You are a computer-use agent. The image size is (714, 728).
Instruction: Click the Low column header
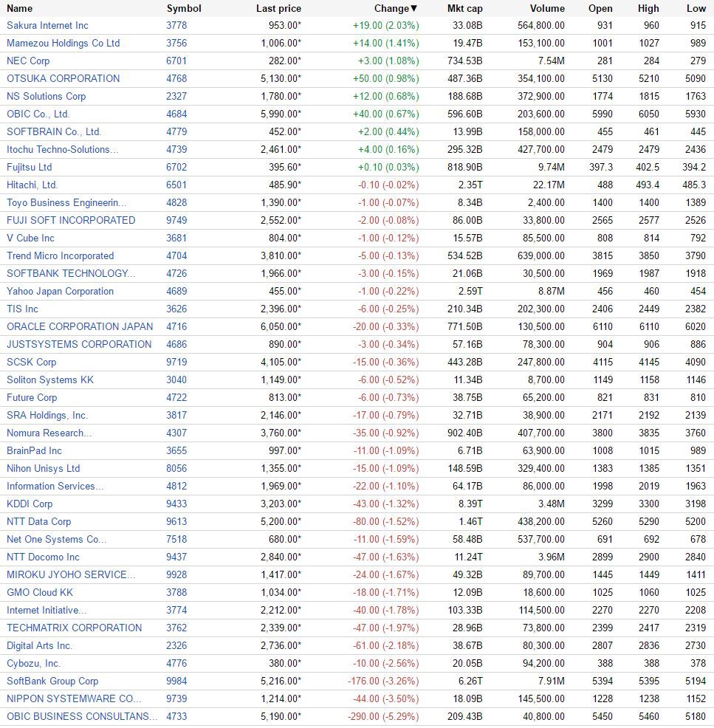click(x=696, y=8)
